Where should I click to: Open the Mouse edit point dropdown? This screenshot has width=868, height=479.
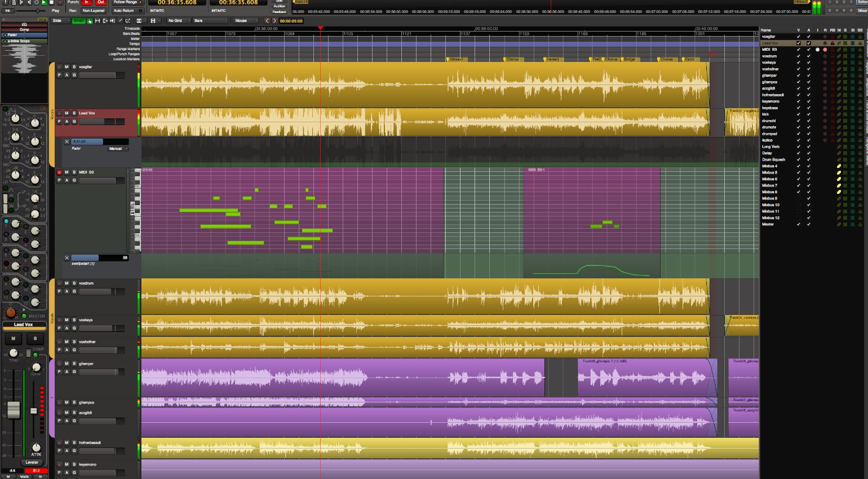click(x=246, y=21)
